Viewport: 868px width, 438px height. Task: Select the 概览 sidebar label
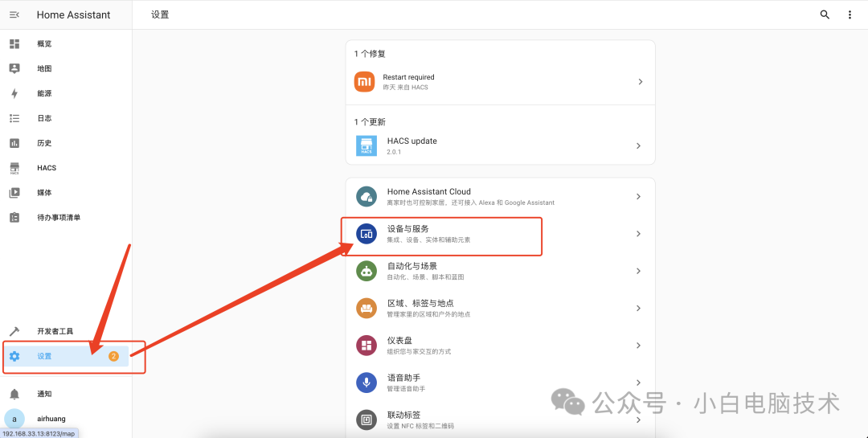point(44,43)
